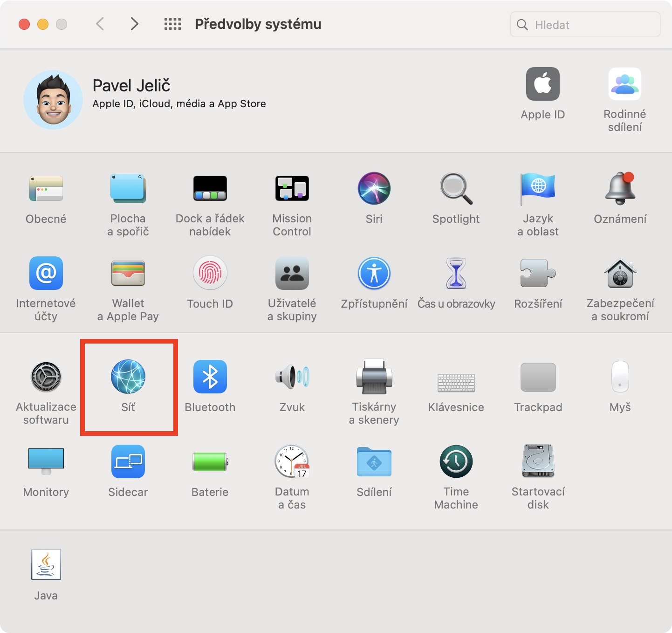Viewport: 672px width, 633px height.
Task: Click Apple ID, iCloud, média a App Store text
Action: tap(179, 104)
